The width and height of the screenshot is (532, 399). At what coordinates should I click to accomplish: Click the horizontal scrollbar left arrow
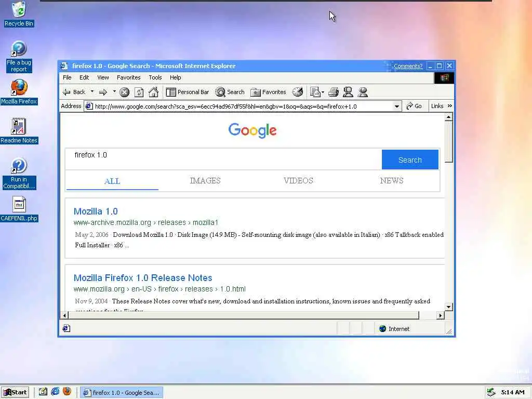coord(64,315)
